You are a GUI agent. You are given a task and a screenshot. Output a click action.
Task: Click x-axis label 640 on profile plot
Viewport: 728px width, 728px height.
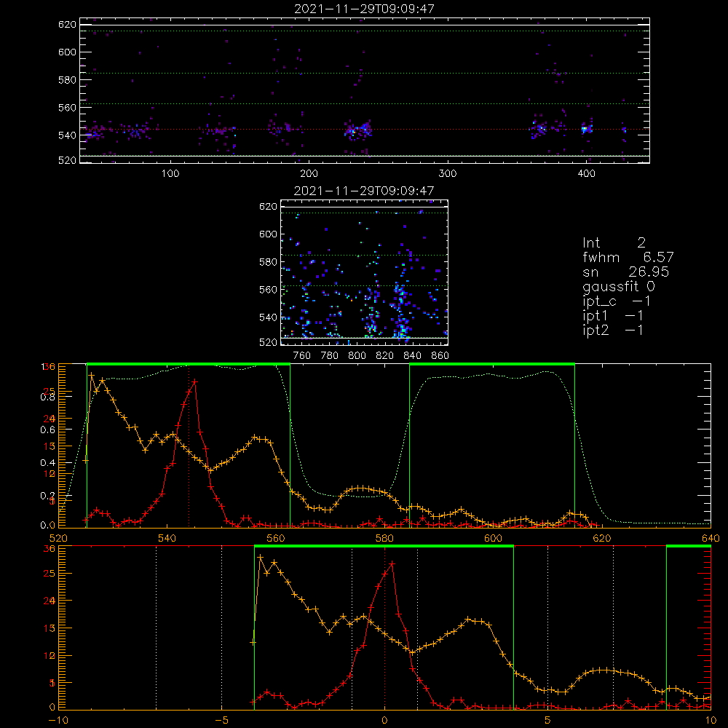tap(711, 538)
